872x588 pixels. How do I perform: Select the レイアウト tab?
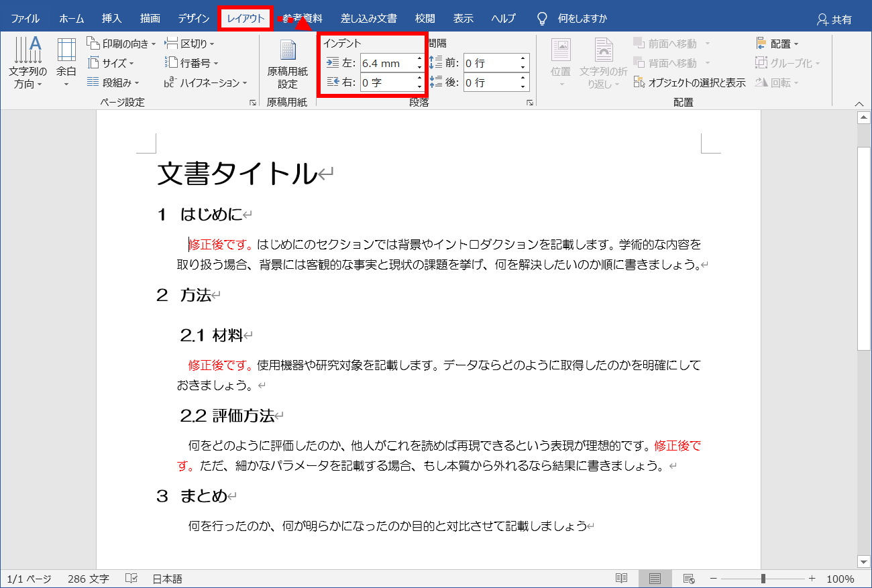pyautogui.click(x=246, y=19)
